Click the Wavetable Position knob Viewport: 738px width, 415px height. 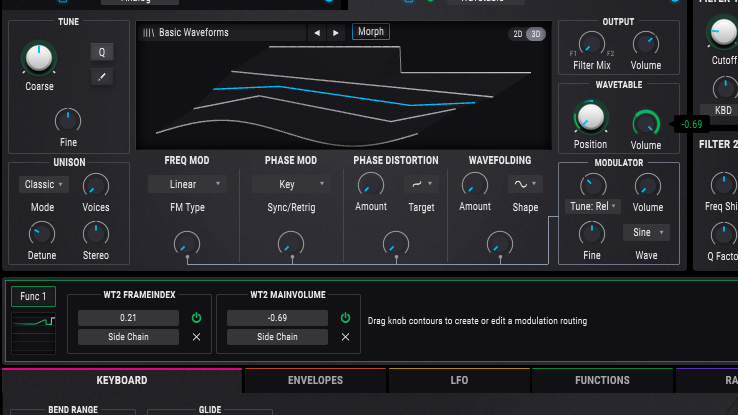[590, 118]
